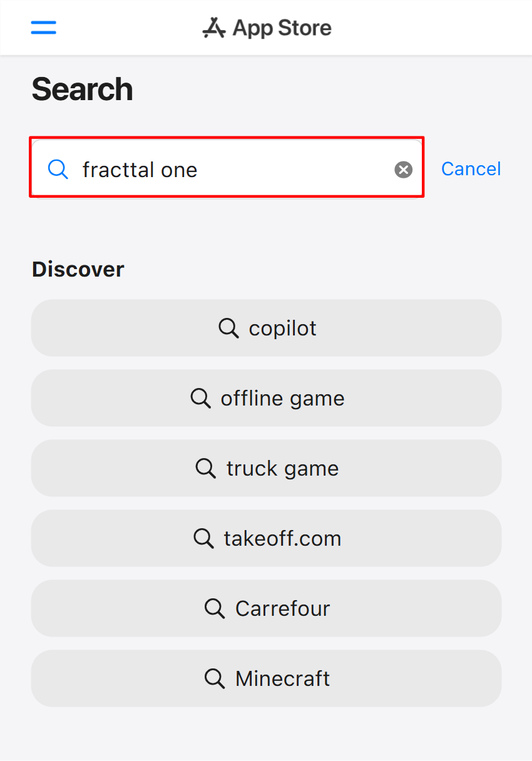Place cursor in the search input field
Screen dimensions: 532x761
250,168
